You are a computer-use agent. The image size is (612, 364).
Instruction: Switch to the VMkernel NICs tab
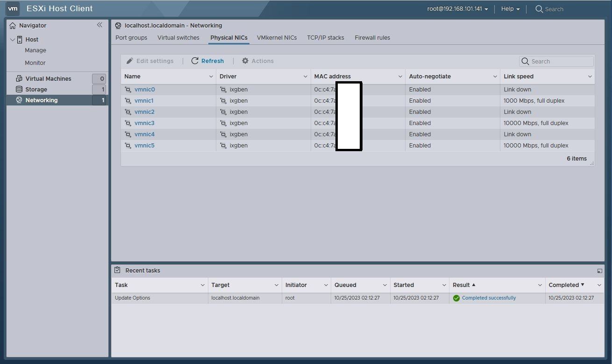click(x=277, y=38)
